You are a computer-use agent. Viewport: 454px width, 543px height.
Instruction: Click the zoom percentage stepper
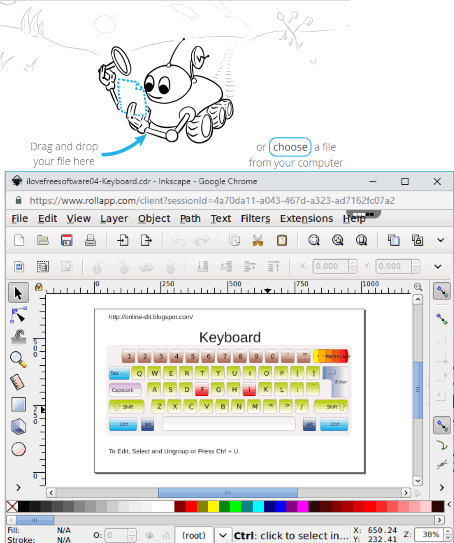tap(448, 535)
